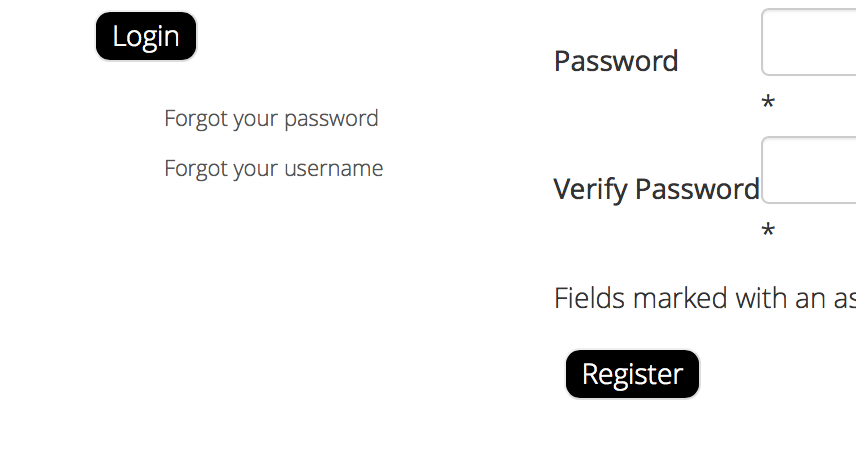Place cursor in the password confirmation box

[x=809, y=171]
